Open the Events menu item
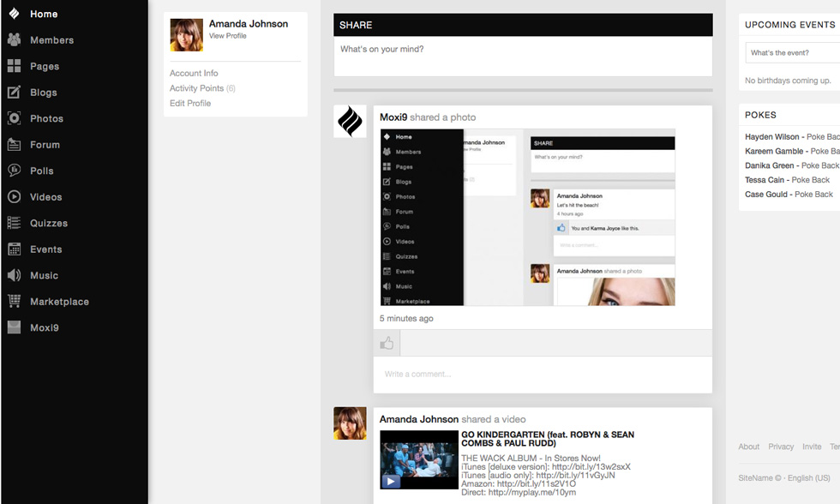840x504 pixels. coord(45,249)
